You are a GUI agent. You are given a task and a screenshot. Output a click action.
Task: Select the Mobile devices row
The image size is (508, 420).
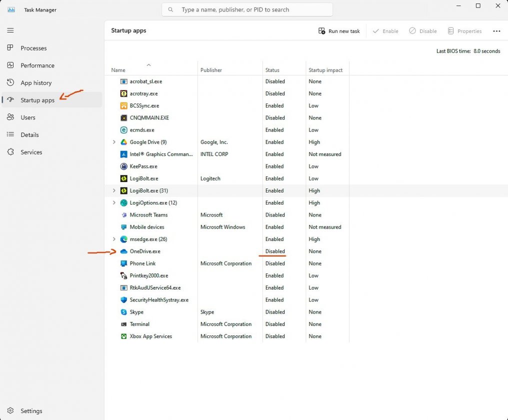[227, 227]
